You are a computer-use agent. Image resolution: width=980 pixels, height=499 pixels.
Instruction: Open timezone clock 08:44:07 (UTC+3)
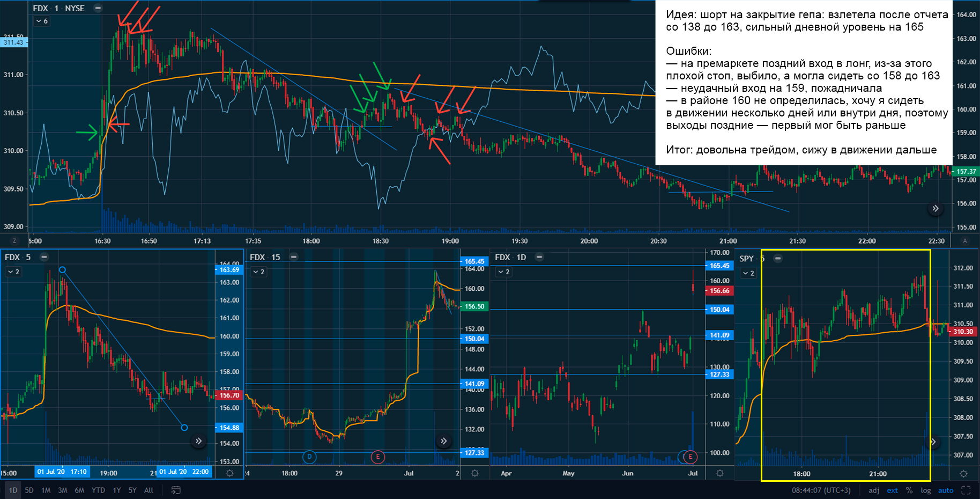click(x=821, y=490)
